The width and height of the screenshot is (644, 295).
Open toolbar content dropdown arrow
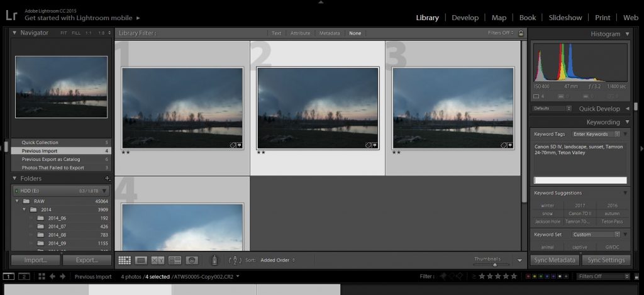(519, 260)
